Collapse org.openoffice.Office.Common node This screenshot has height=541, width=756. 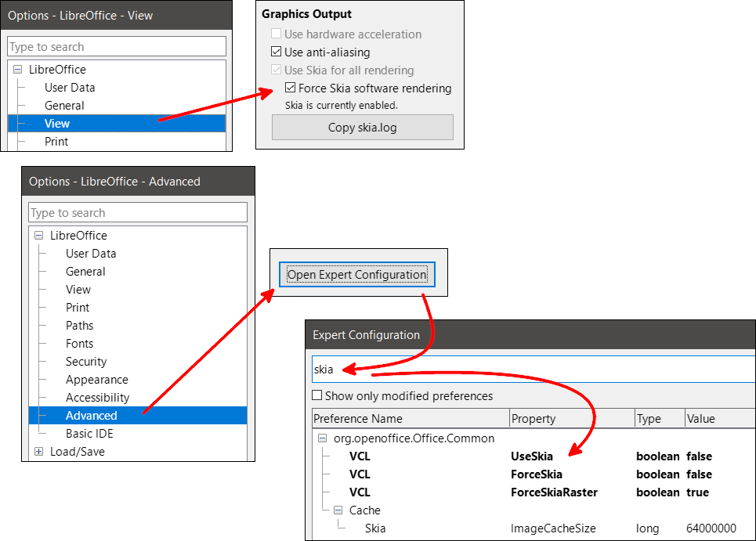[323, 438]
